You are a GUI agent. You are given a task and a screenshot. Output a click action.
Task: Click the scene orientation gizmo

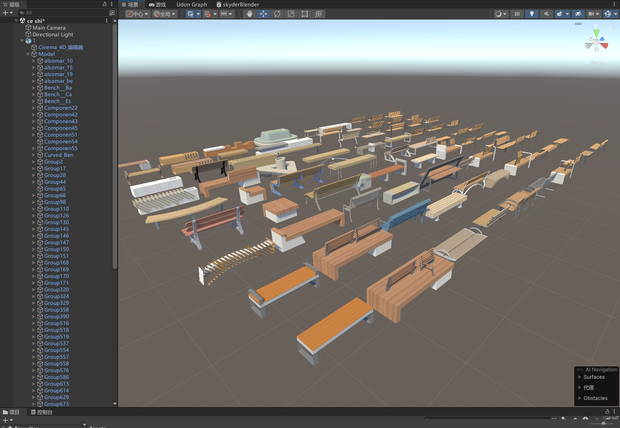click(596, 41)
